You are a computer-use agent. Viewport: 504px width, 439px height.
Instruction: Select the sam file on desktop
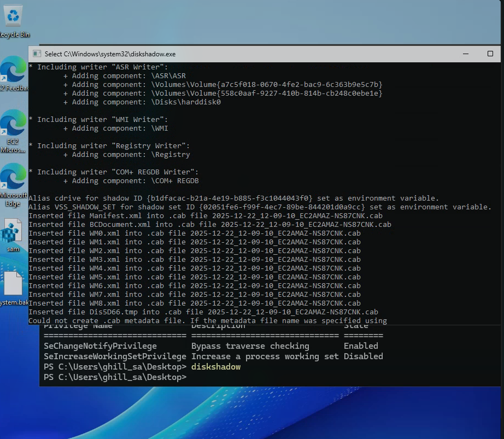coord(13,234)
